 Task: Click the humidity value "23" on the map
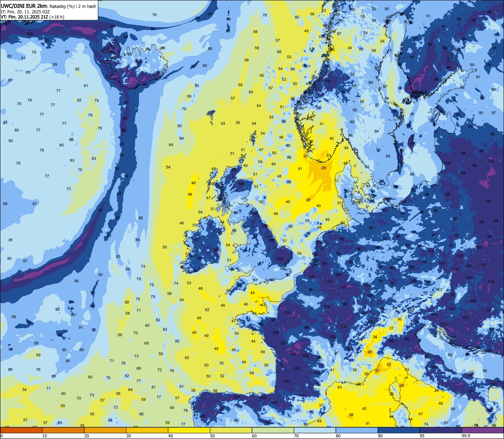click(x=370, y=352)
